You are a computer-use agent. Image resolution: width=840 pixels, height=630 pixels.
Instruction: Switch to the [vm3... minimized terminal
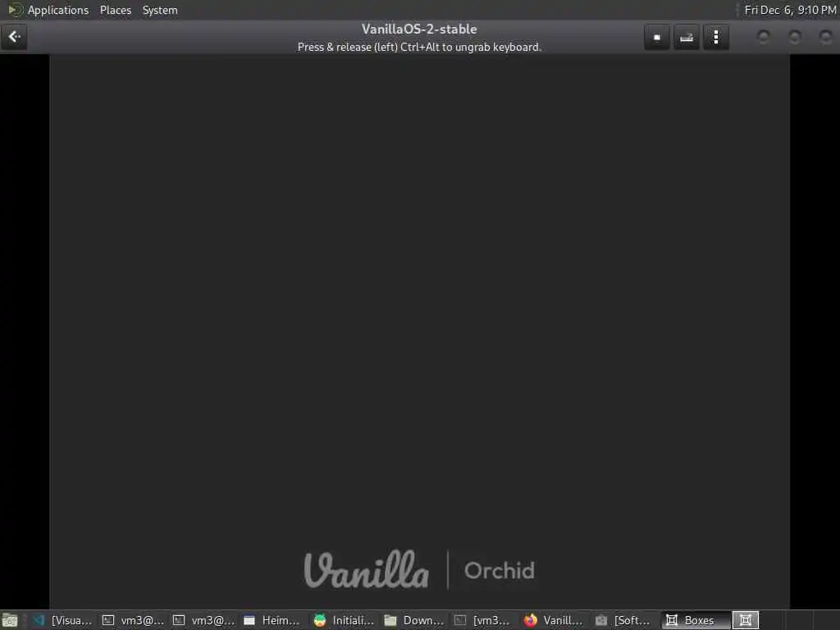(x=484, y=620)
